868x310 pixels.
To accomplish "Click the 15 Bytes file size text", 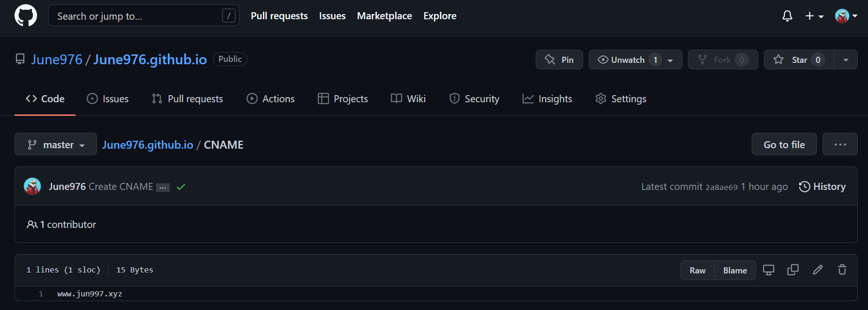I will [x=135, y=270].
